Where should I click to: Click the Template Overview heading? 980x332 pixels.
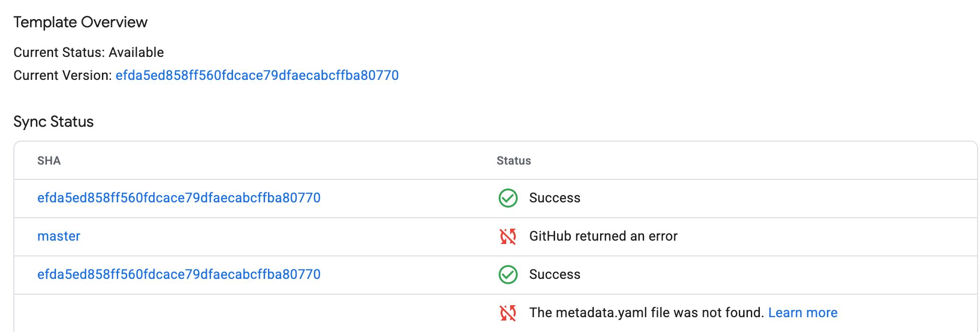tap(80, 22)
